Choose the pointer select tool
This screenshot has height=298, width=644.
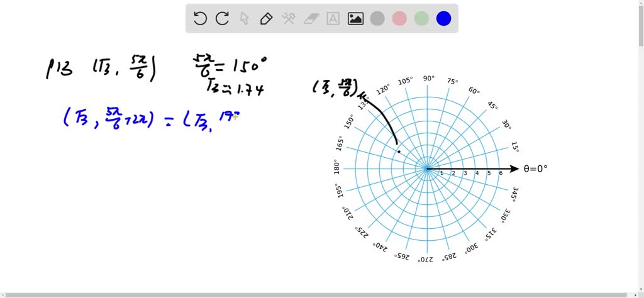(245, 18)
